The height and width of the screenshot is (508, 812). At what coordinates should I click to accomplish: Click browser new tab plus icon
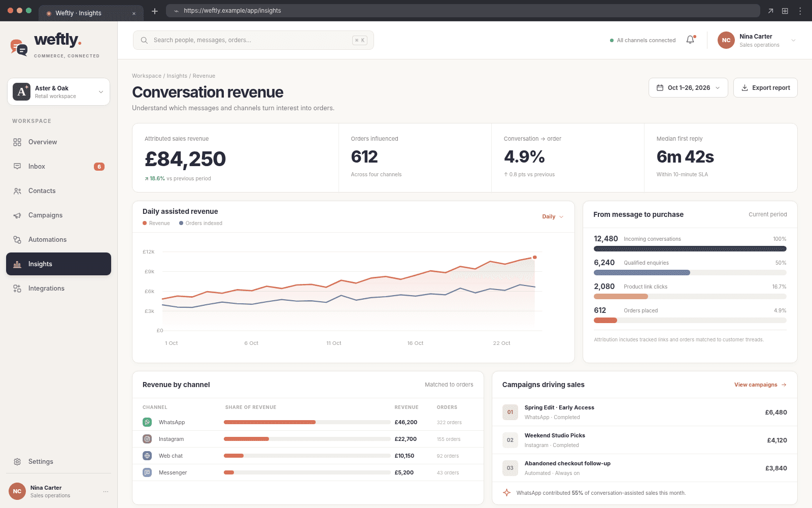pyautogui.click(x=155, y=11)
